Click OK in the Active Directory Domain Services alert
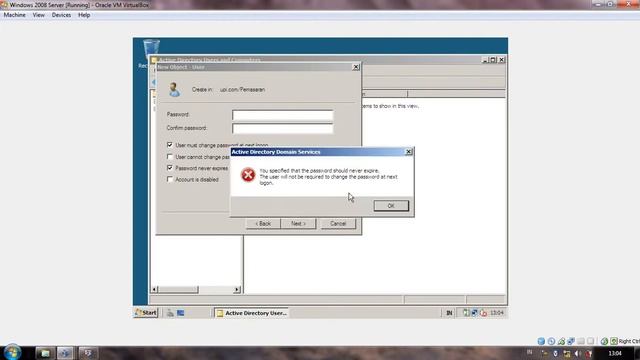 click(x=391, y=205)
